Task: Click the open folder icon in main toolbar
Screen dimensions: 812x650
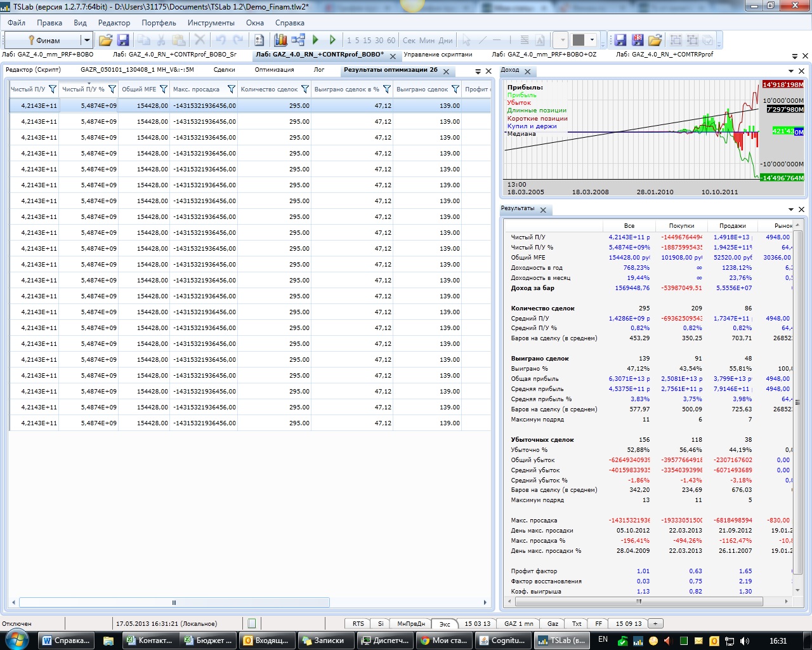Action: pyautogui.click(x=105, y=40)
